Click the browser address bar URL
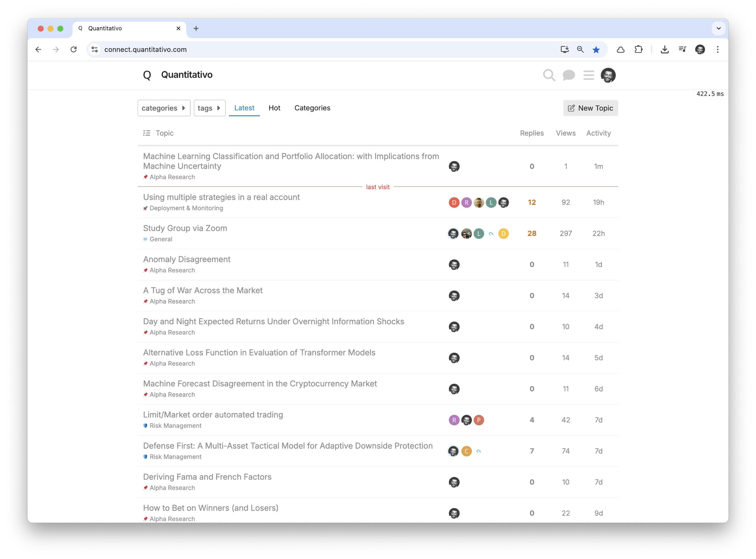The width and height of the screenshot is (756, 559). (146, 49)
